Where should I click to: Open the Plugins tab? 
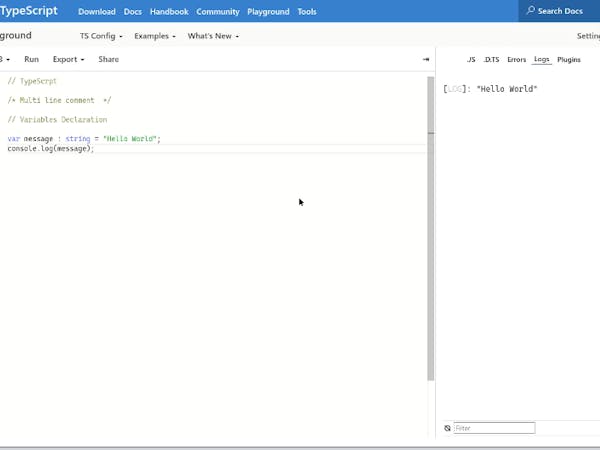pyautogui.click(x=569, y=60)
